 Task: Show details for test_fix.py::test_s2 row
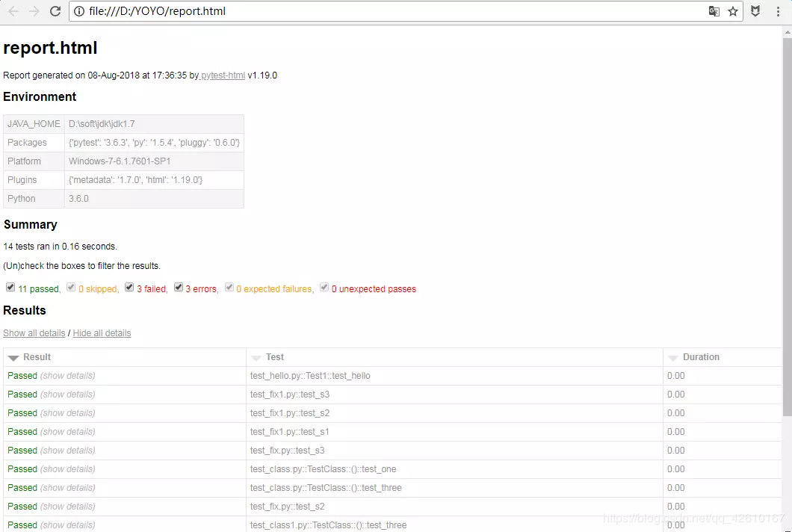(68, 507)
